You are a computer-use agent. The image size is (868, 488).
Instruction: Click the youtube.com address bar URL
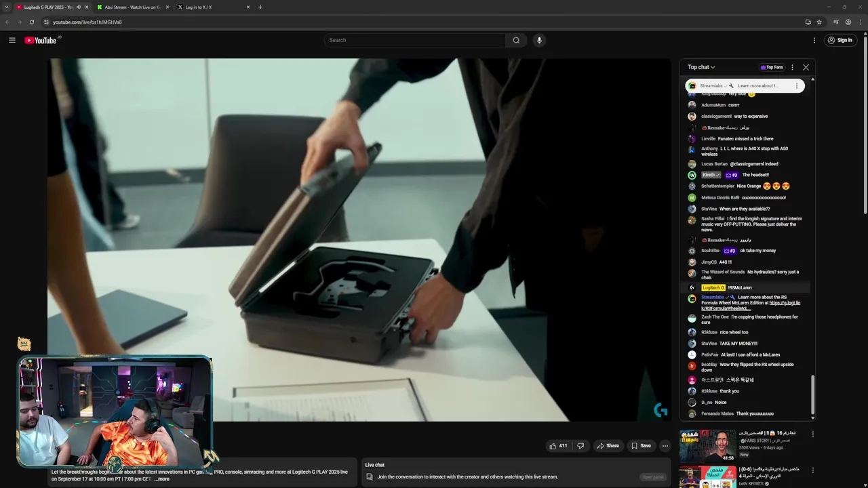[87, 22]
